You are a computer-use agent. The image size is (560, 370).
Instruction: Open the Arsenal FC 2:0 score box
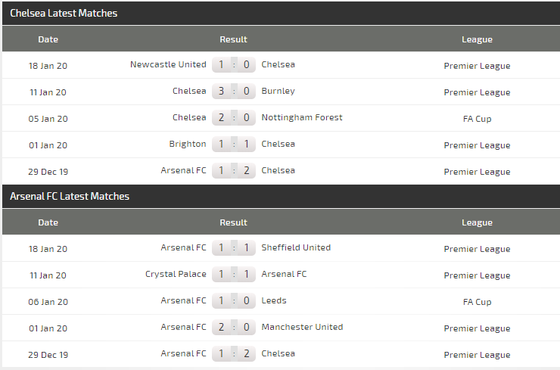(x=234, y=327)
